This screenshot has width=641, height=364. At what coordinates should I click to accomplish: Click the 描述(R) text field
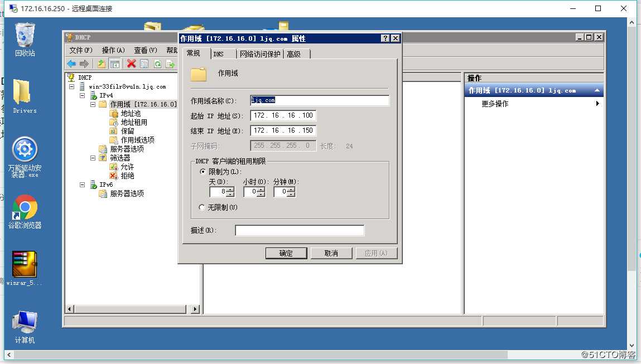click(x=300, y=230)
